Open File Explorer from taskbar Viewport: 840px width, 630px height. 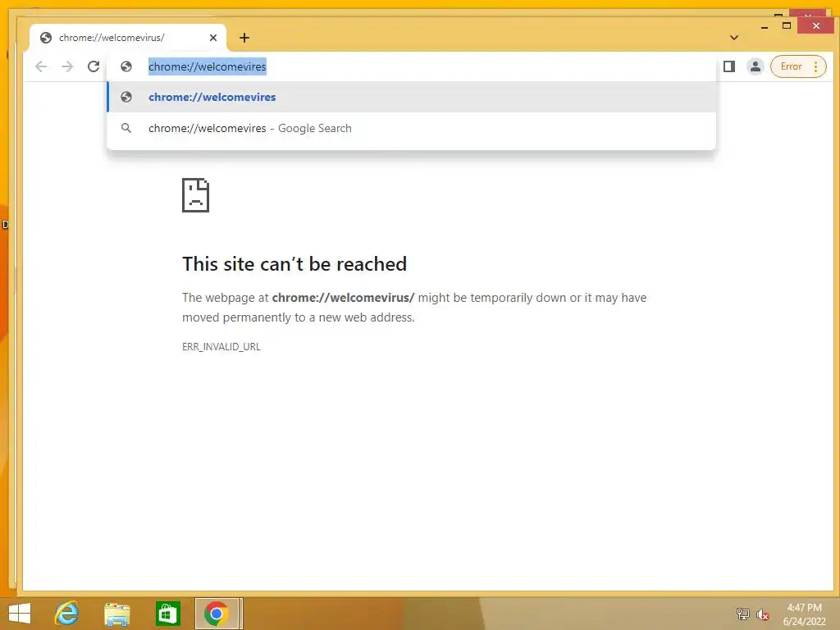click(117, 614)
